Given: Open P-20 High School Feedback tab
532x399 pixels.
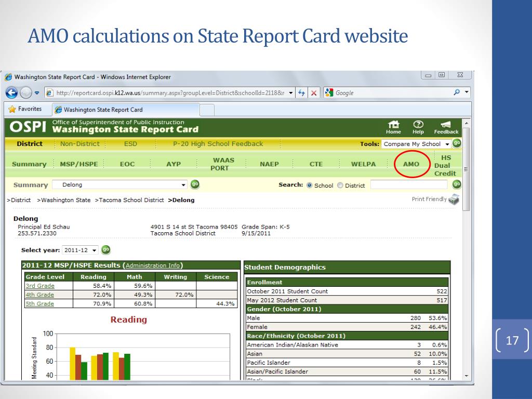Looking at the screenshot, I should point(218,144).
